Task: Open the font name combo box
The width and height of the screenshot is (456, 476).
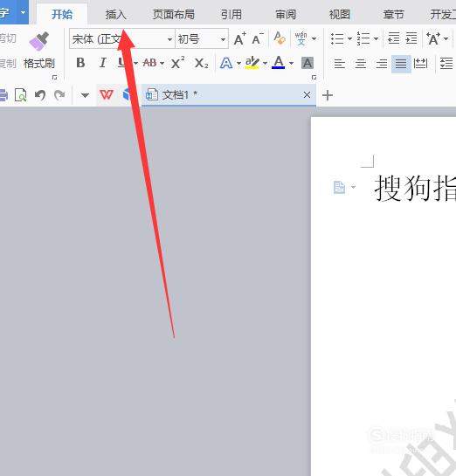Action: coord(122,38)
